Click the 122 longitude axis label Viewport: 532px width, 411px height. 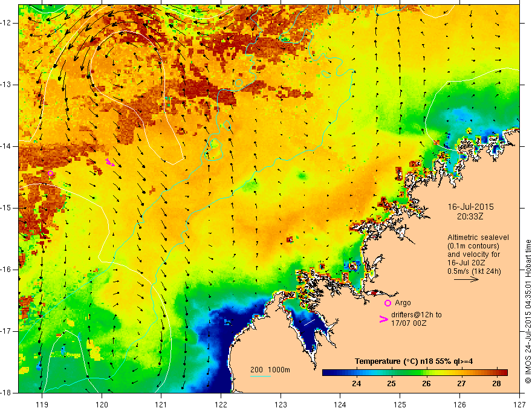(x=221, y=404)
